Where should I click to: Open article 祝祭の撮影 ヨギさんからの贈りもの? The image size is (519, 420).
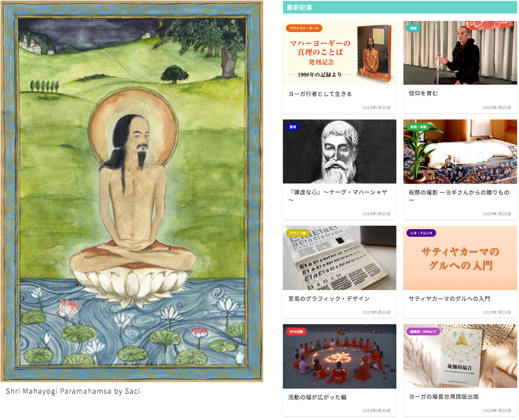[x=459, y=196]
